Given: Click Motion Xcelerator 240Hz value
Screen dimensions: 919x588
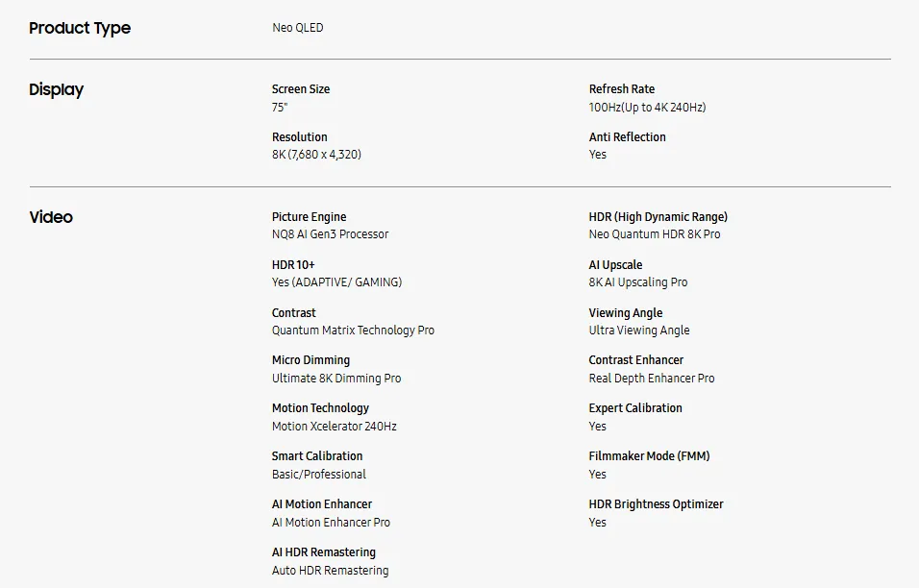Looking at the screenshot, I should point(335,427).
